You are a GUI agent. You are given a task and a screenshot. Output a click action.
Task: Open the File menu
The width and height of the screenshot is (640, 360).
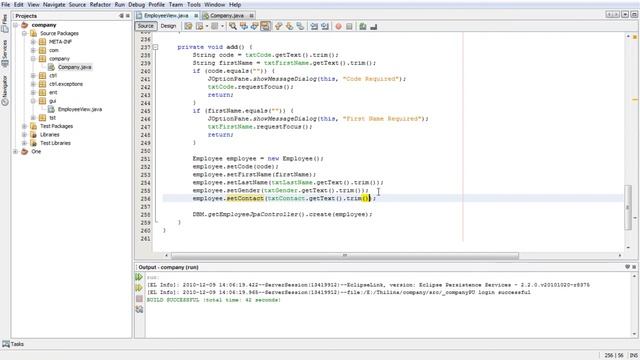pyautogui.click(x=6, y=4)
